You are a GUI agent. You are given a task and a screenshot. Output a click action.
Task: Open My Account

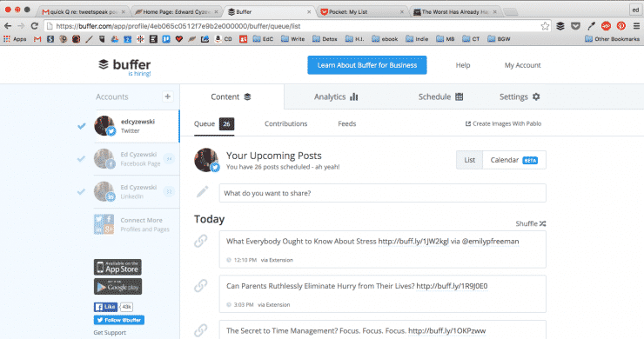(522, 65)
